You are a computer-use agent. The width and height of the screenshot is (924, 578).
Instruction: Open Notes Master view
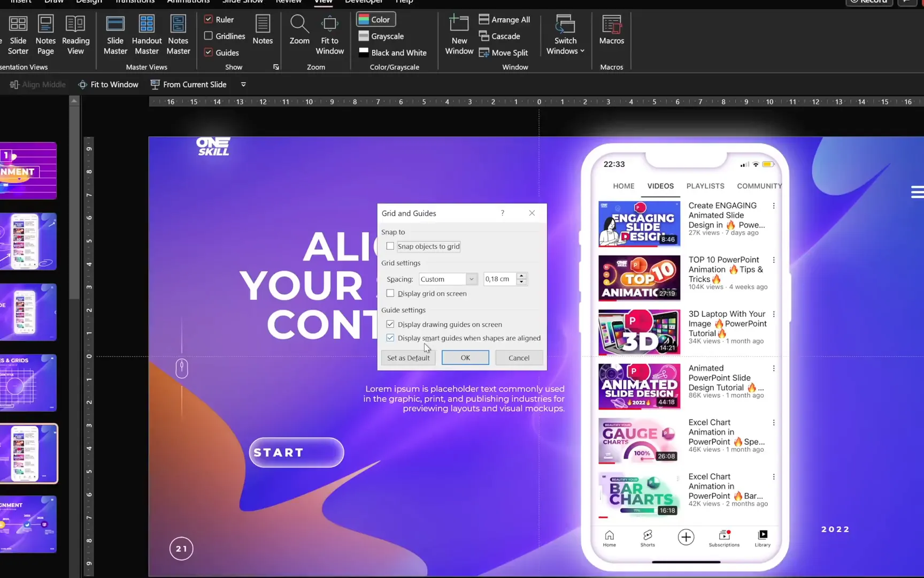click(x=178, y=35)
